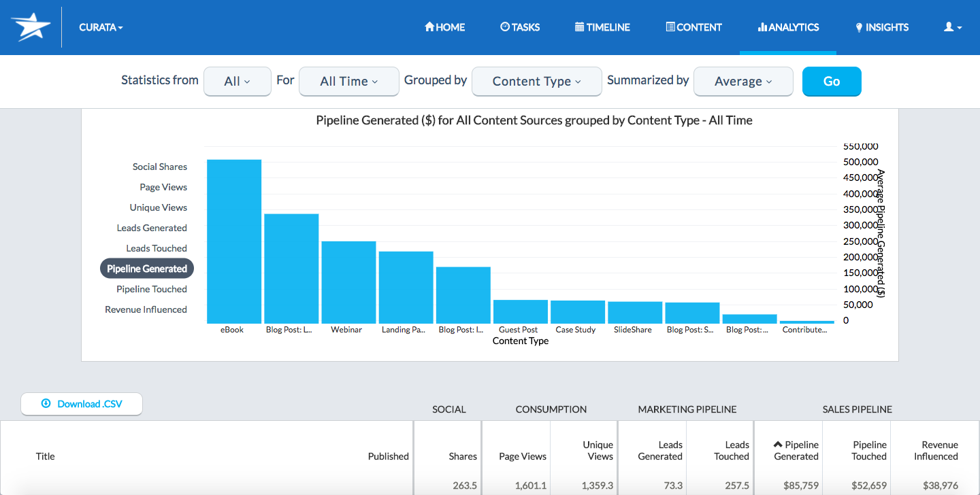The width and height of the screenshot is (980, 495).
Task: Open the user account profile icon
Action: [949, 26]
